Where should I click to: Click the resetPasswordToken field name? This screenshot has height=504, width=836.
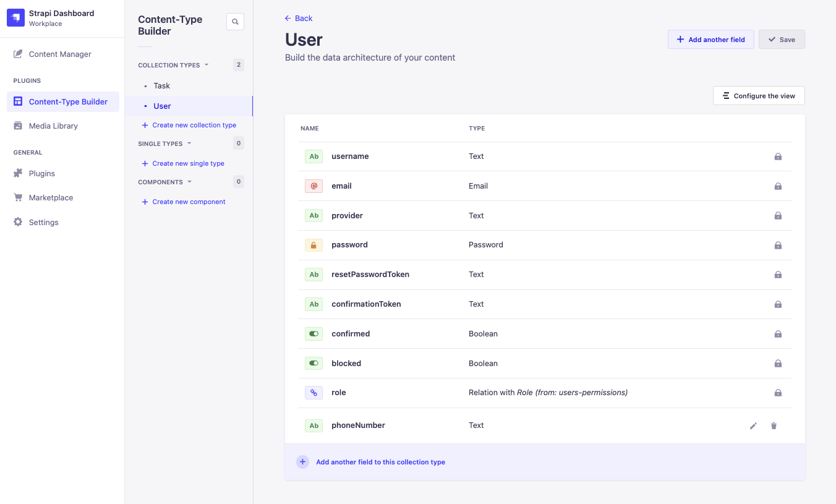(x=370, y=274)
